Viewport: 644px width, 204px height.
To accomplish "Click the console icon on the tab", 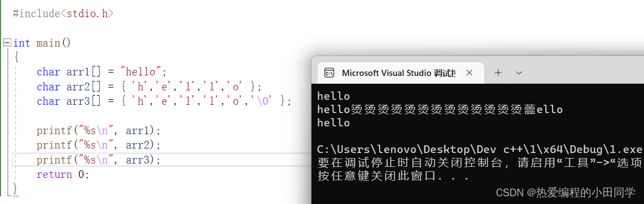I will (x=329, y=73).
